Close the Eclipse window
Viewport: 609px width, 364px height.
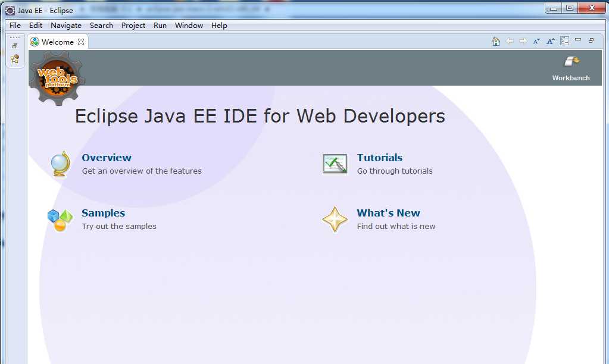click(x=592, y=8)
